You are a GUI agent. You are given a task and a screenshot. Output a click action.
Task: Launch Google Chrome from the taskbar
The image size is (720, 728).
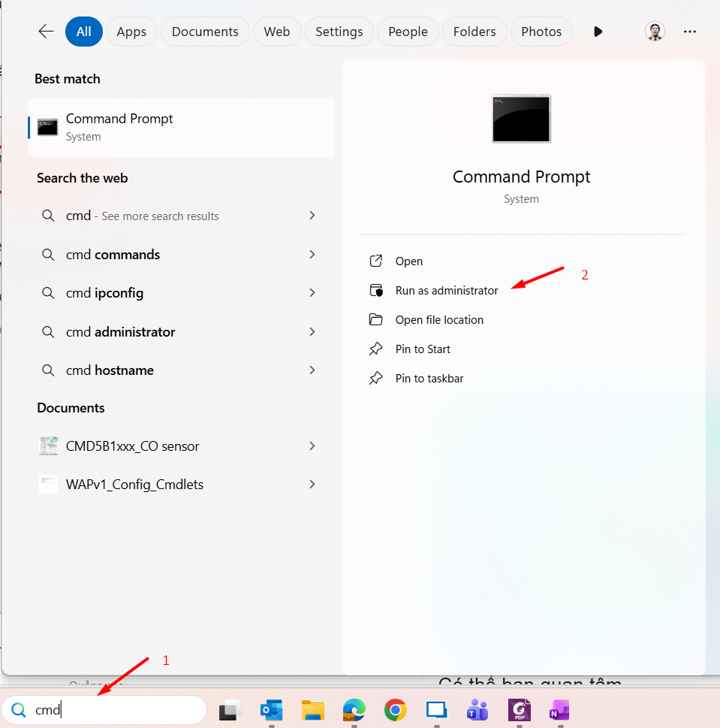coord(395,710)
